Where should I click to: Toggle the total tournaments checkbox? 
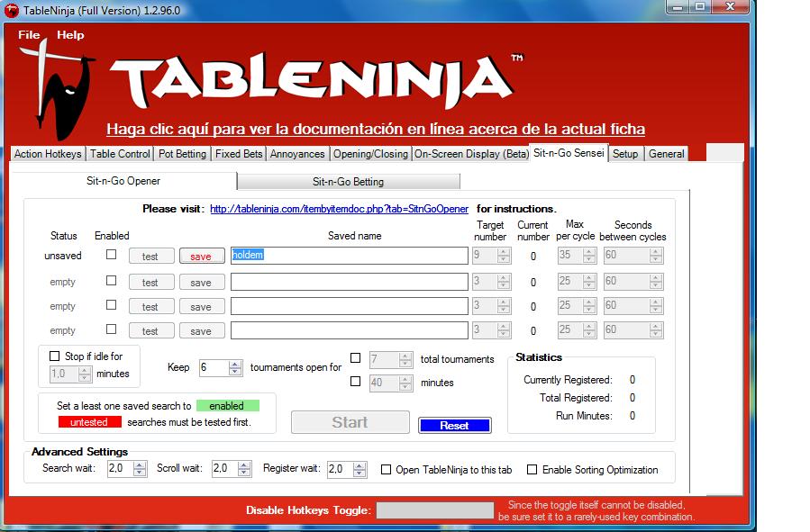(355, 357)
